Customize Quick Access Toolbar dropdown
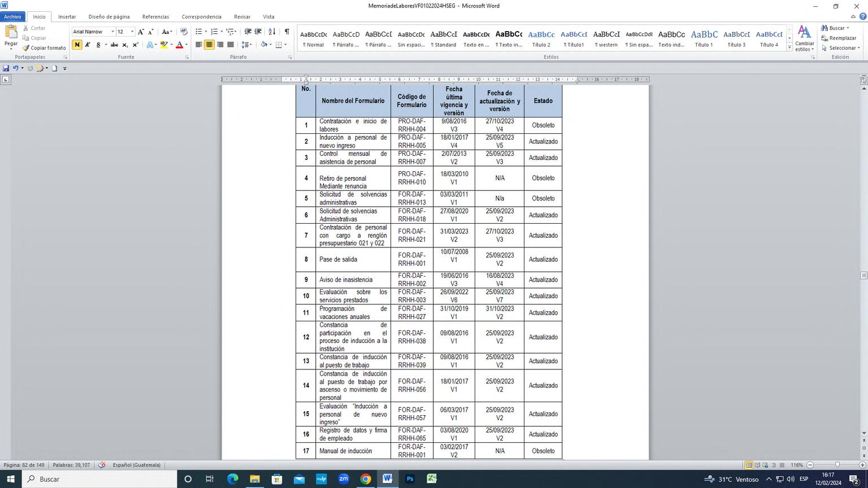868x488 pixels. tap(64, 68)
